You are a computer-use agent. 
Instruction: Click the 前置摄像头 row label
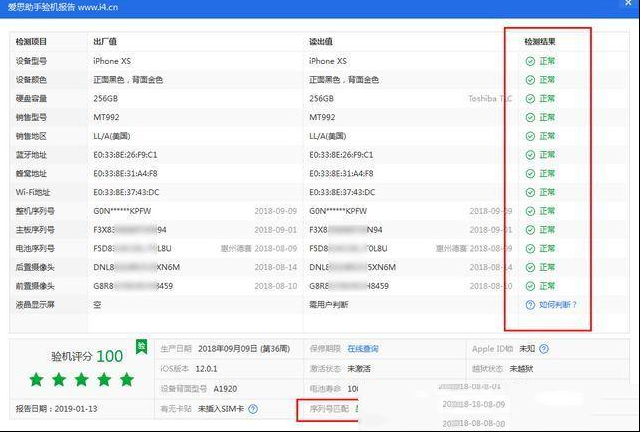pyautogui.click(x=35, y=286)
